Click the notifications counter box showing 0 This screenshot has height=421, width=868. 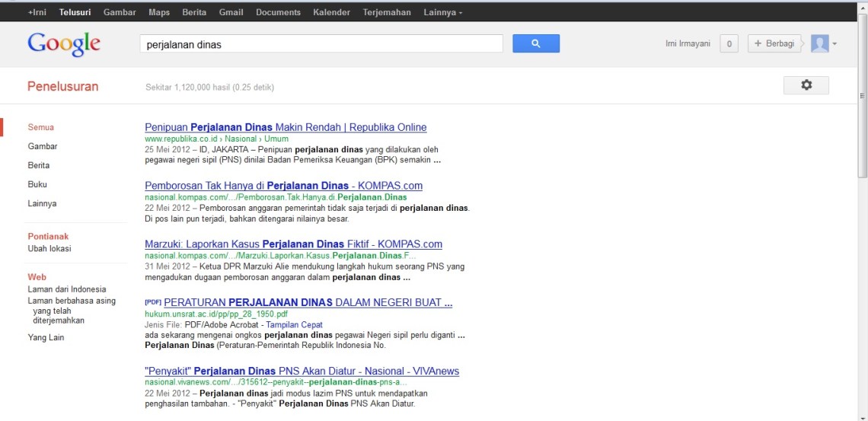[x=728, y=44]
